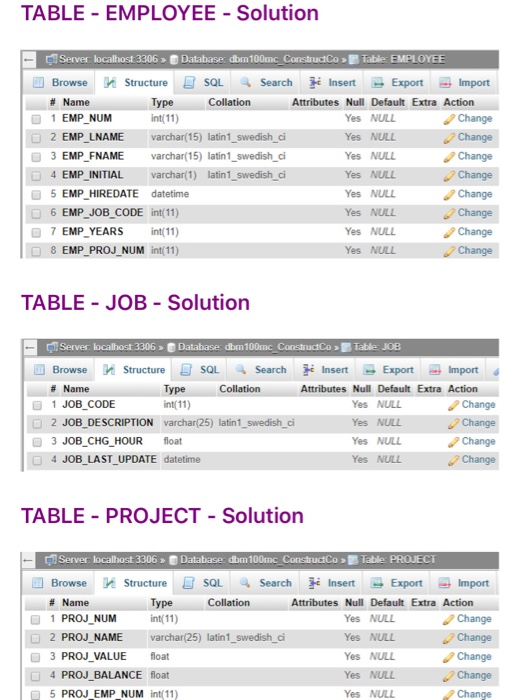
Task: Click Change link for EMP_YEARS row
Action: [x=475, y=232]
